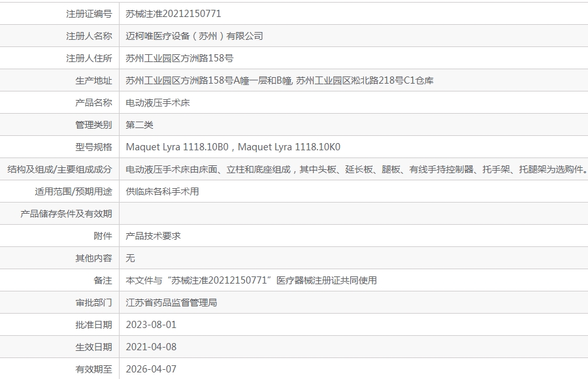The width and height of the screenshot is (588, 379).
Task: Click address 苏州工业园区方洲路158号
Action: 179,58
